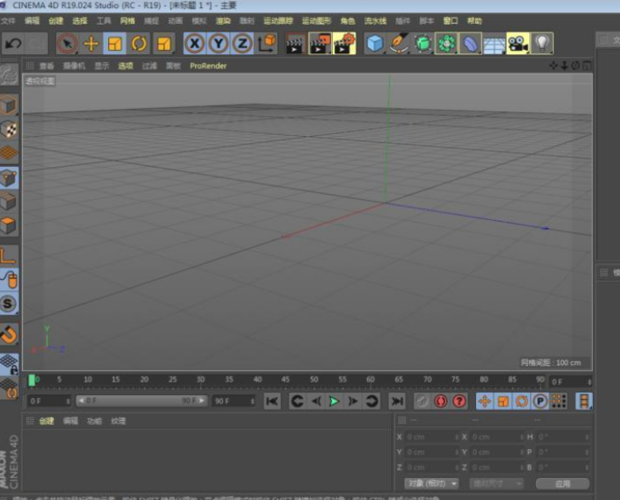Add a Cube primitive object
This screenshot has width=620, height=500.
374,43
